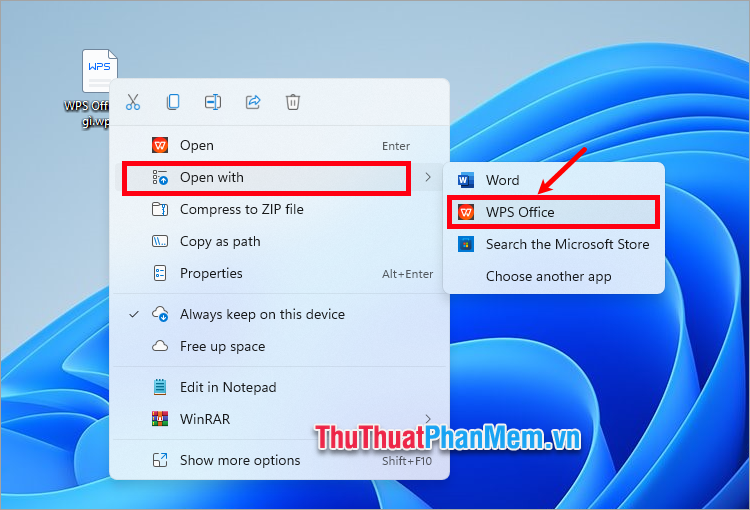750x510 pixels.
Task: Choose WPS Office in the submenu
Action: (x=554, y=212)
